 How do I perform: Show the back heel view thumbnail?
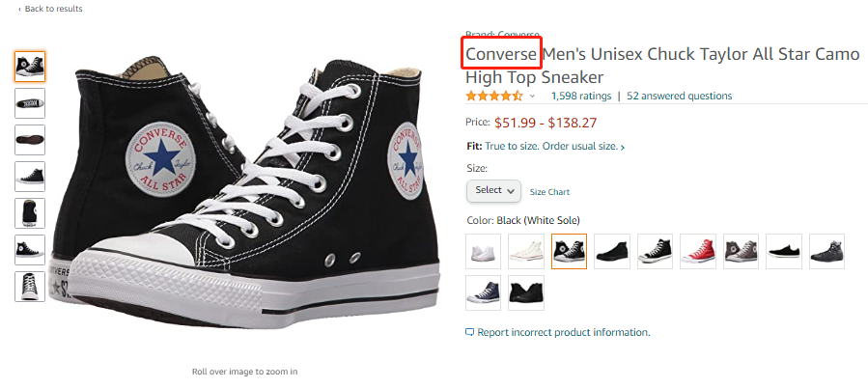click(30, 213)
